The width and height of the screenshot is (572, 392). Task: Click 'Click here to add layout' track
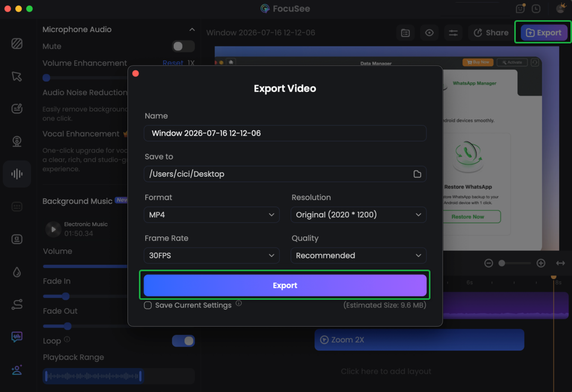pyautogui.click(x=386, y=371)
